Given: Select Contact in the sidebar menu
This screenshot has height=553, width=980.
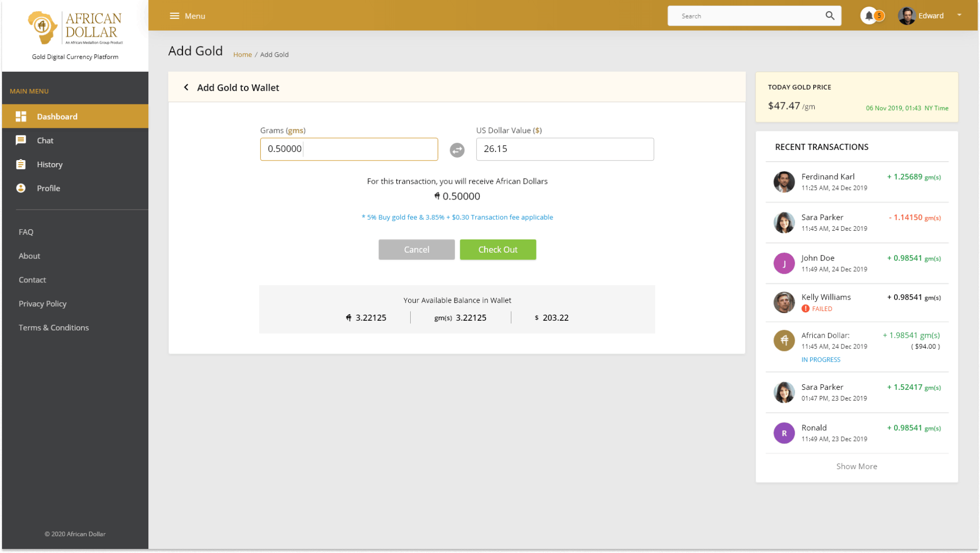Looking at the screenshot, I should 32,280.
